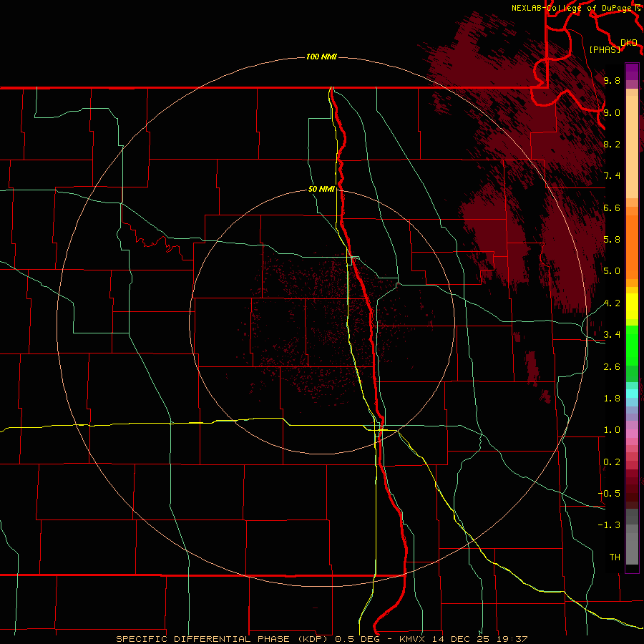Image resolution: width=644 pixels, height=644 pixels.
Task: Click the 5.8 scale value
Action: 612,239
